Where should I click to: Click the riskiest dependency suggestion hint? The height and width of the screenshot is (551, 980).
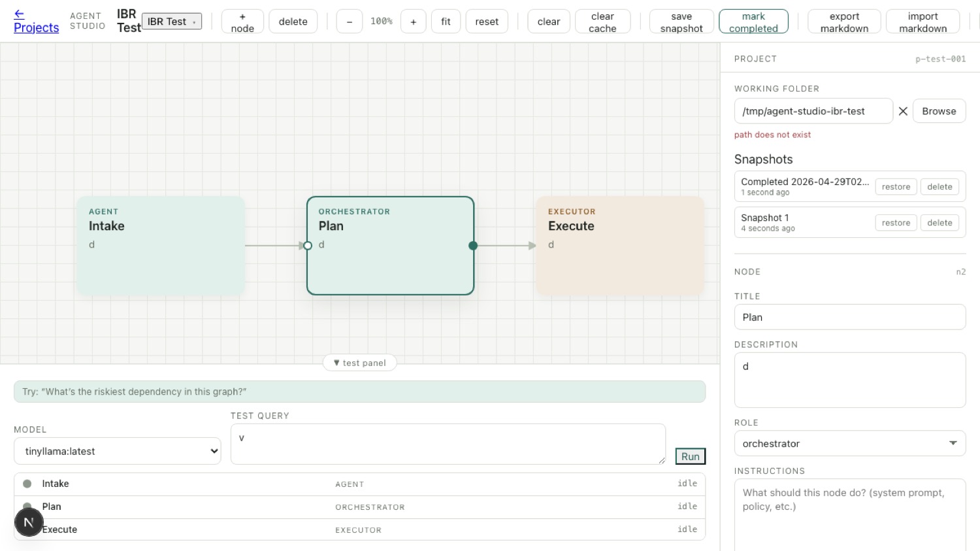pyautogui.click(x=359, y=392)
